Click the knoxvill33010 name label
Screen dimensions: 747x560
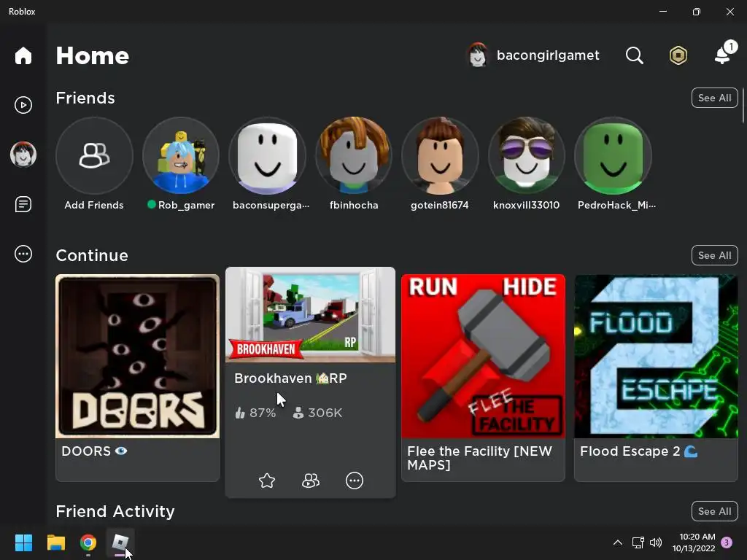point(527,205)
